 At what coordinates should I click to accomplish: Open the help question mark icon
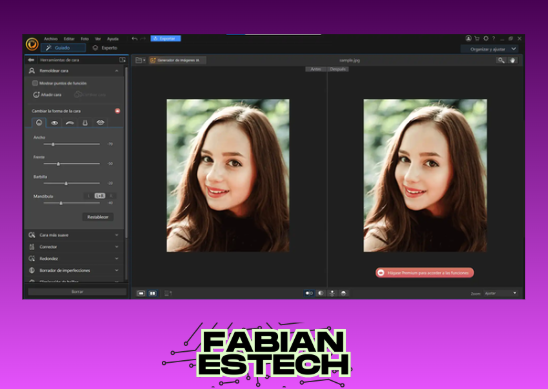point(493,38)
